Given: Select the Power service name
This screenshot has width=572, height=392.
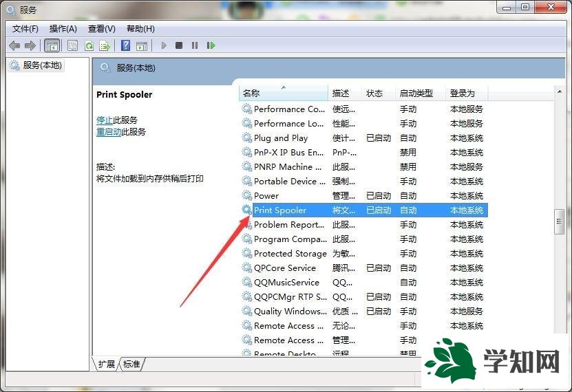Looking at the screenshot, I should [x=266, y=195].
